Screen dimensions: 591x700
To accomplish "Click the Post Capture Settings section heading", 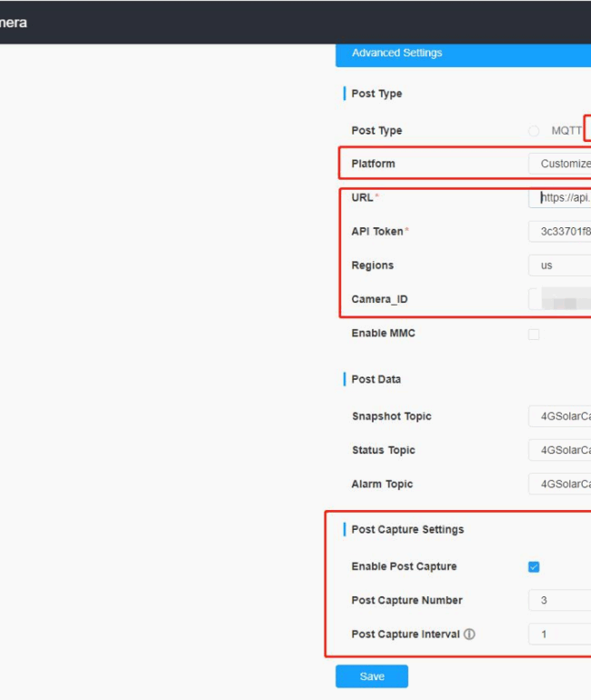I will 407,530.
